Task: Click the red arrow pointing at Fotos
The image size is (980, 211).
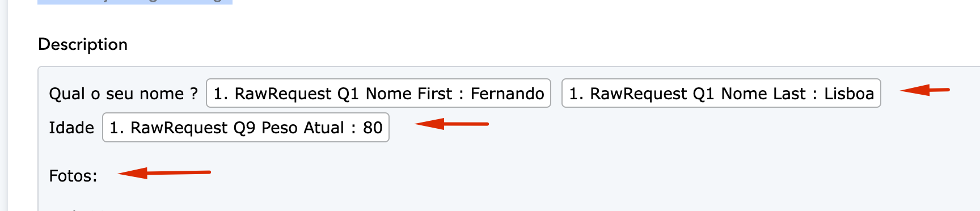Action: [164, 173]
